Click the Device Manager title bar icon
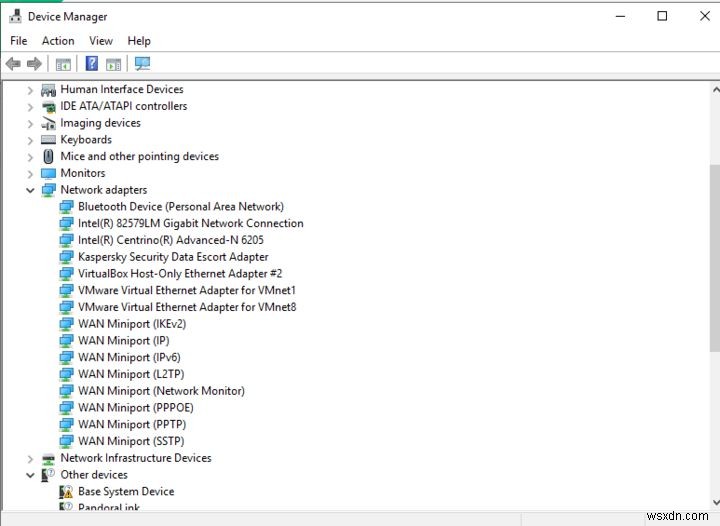The width and height of the screenshot is (720, 526). [15, 16]
